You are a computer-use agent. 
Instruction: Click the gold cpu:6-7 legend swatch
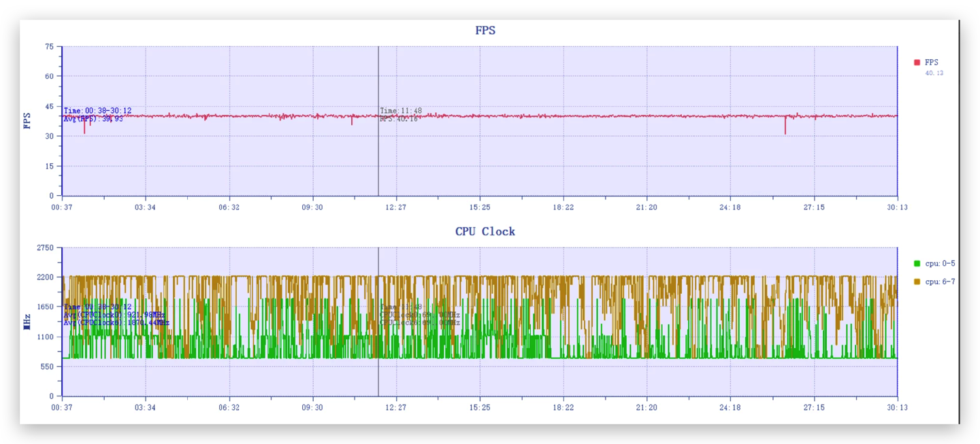917,281
